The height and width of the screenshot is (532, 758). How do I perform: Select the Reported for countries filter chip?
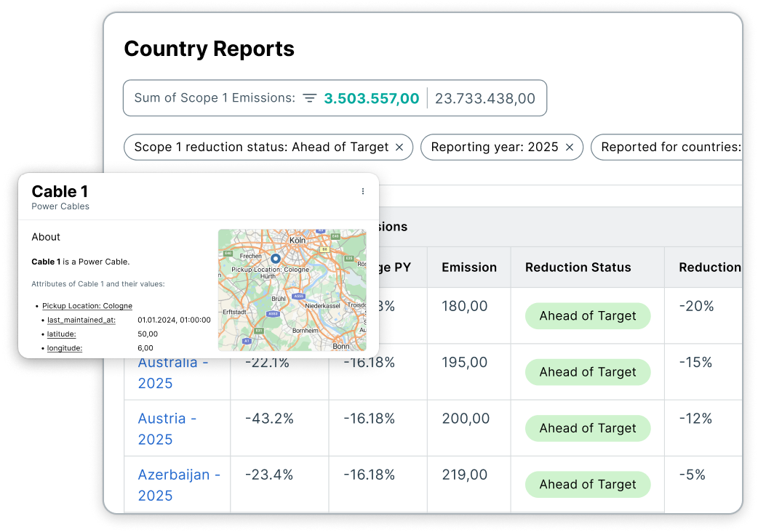[669, 147]
